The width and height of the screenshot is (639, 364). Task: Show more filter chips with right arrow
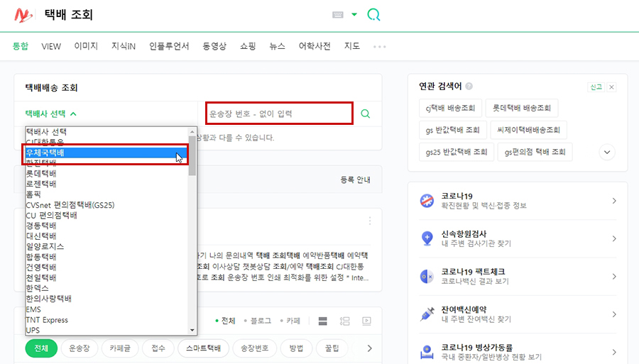pos(370,348)
